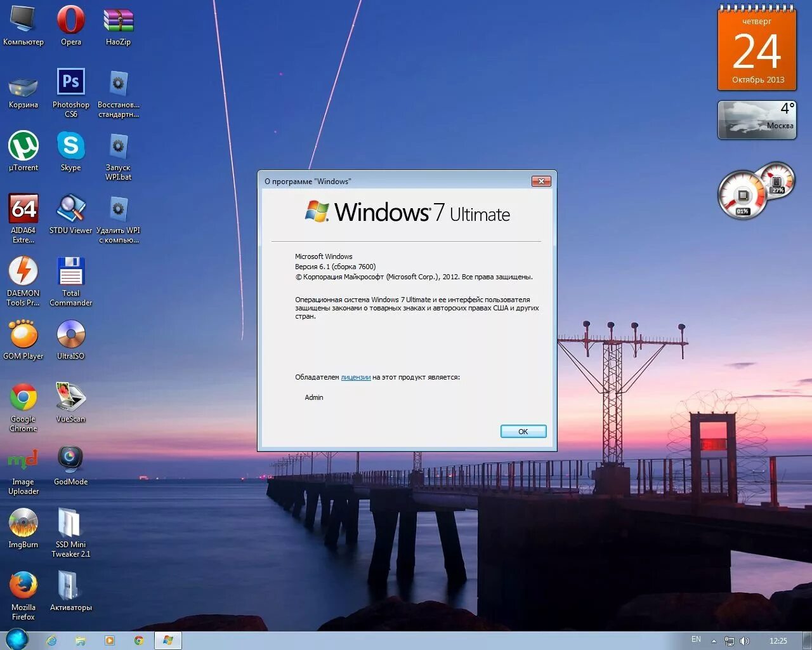812x650 pixels.
Task: Open the лицензии license link
Action: coord(356,377)
